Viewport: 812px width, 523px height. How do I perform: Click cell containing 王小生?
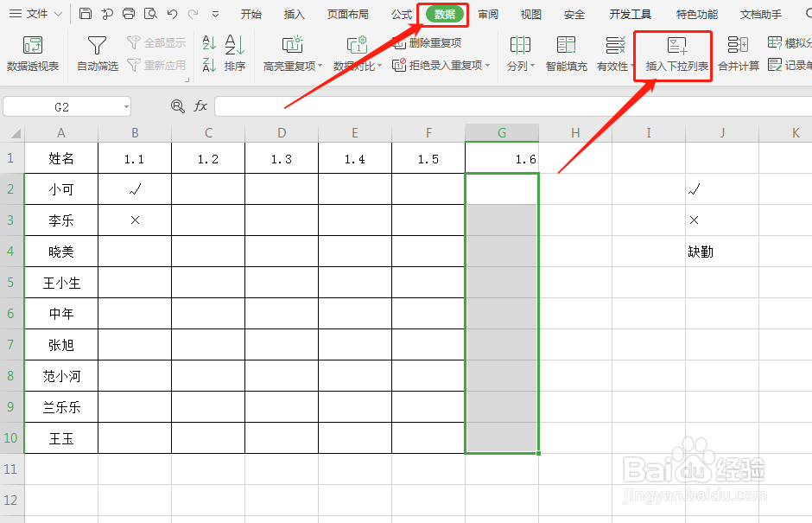(x=61, y=283)
